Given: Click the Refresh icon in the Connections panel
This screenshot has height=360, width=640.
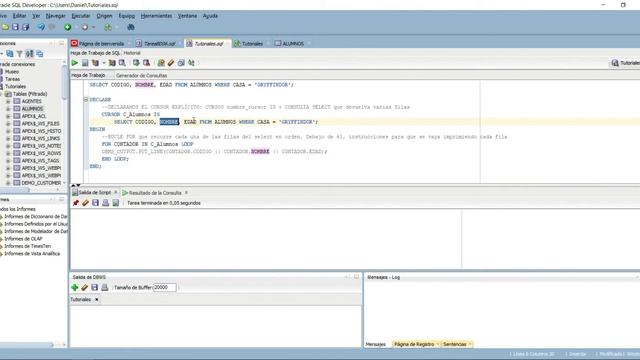Looking at the screenshot, I should click(9, 53).
